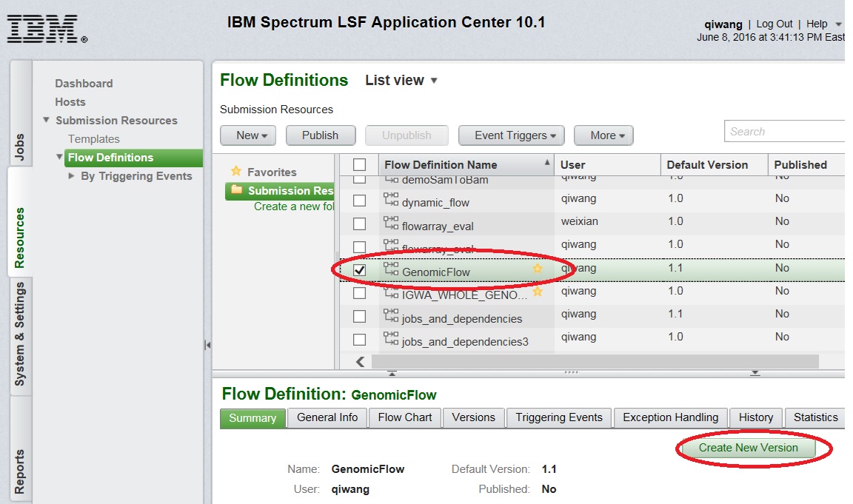The width and height of the screenshot is (853, 504).
Task: Expand By Triggering Events node
Action: coord(71,175)
